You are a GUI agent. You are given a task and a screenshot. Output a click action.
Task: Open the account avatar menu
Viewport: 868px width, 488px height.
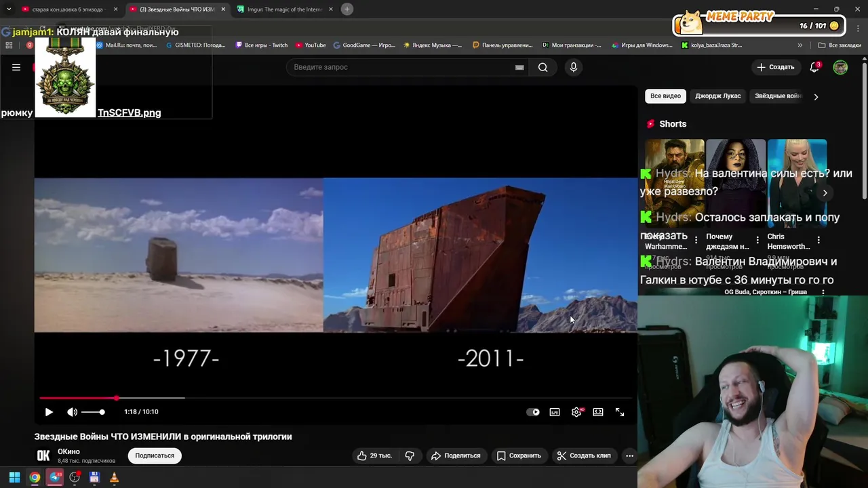click(x=840, y=67)
